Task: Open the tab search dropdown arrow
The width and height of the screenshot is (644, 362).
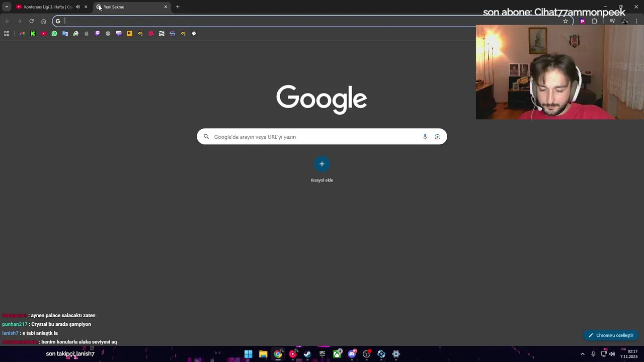Action: pyautogui.click(x=7, y=7)
